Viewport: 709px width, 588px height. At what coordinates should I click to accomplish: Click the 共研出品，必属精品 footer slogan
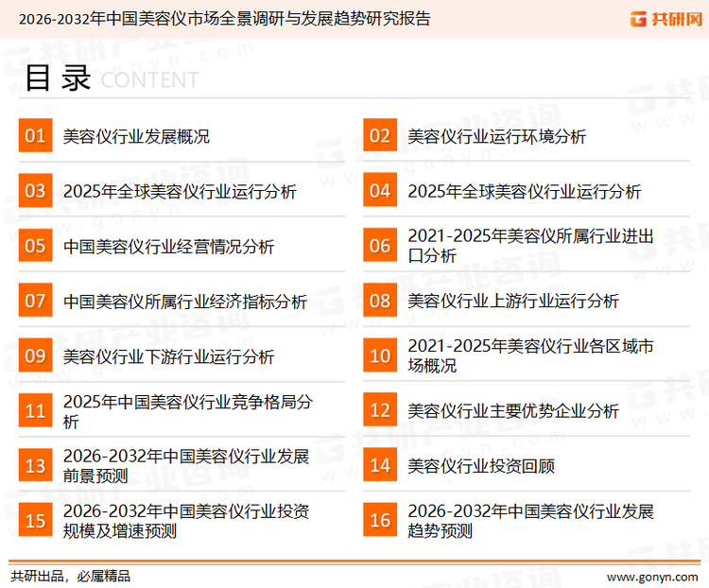click(70, 576)
